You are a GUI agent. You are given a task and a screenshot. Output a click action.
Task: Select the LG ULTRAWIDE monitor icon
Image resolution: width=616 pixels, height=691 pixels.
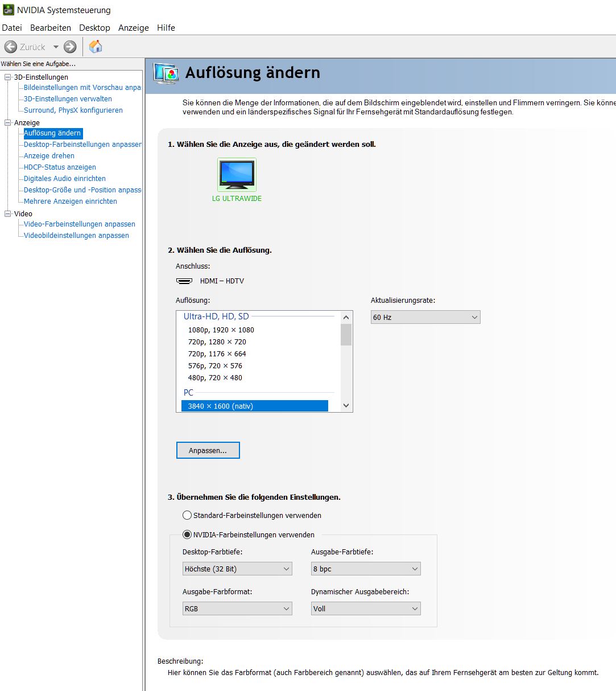point(237,175)
